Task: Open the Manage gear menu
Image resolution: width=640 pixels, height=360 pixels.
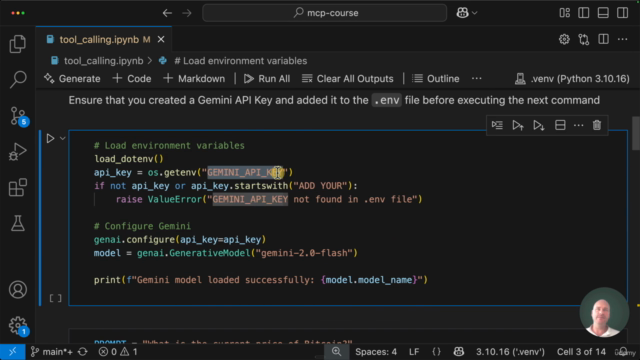Action: [x=18, y=326]
